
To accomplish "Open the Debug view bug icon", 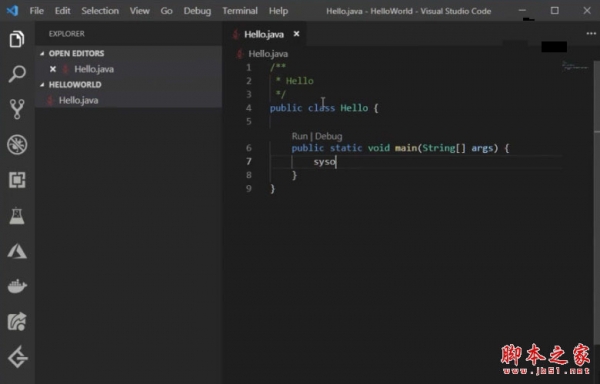I will coord(17,145).
